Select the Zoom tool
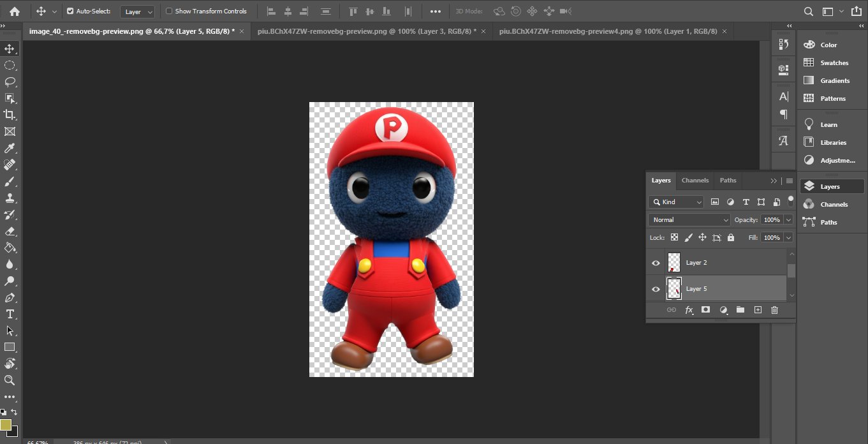Image resolution: width=868 pixels, height=444 pixels. click(x=10, y=380)
